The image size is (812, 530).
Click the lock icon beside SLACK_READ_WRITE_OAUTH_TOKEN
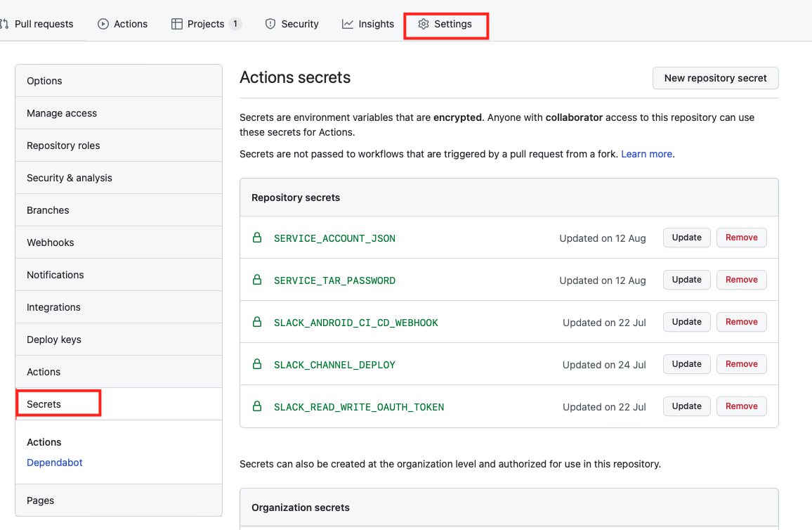pyautogui.click(x=257, y=406)
